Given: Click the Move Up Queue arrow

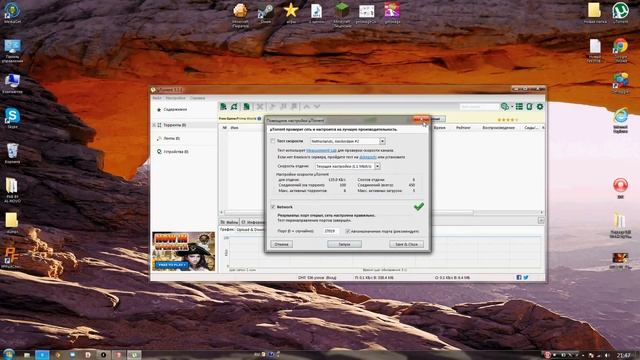Looking at the screenshot, I should coord(307,107).
